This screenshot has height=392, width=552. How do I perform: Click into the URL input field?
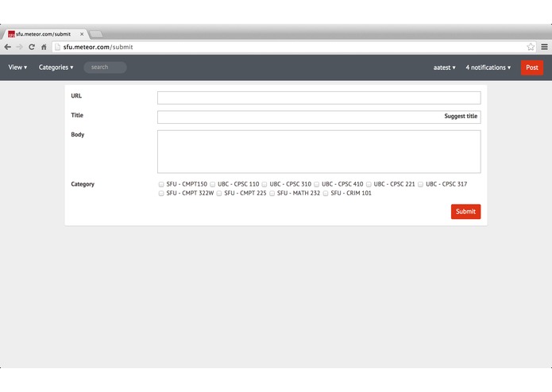319,98
